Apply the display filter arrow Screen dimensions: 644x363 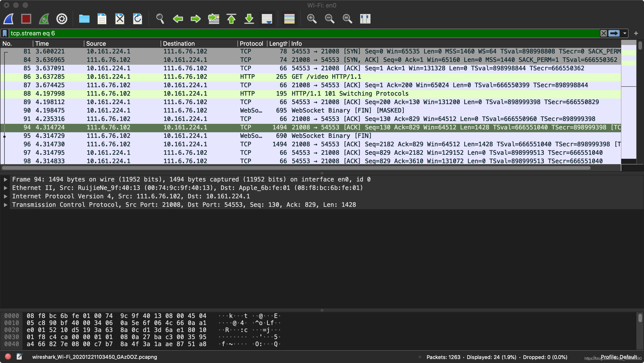tap(614, 33)
